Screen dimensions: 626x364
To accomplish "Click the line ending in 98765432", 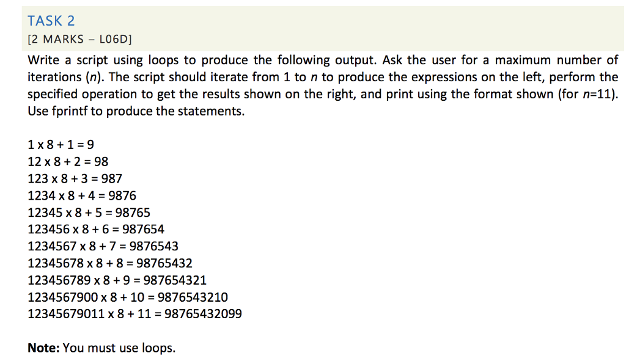I will coord(110,263).
